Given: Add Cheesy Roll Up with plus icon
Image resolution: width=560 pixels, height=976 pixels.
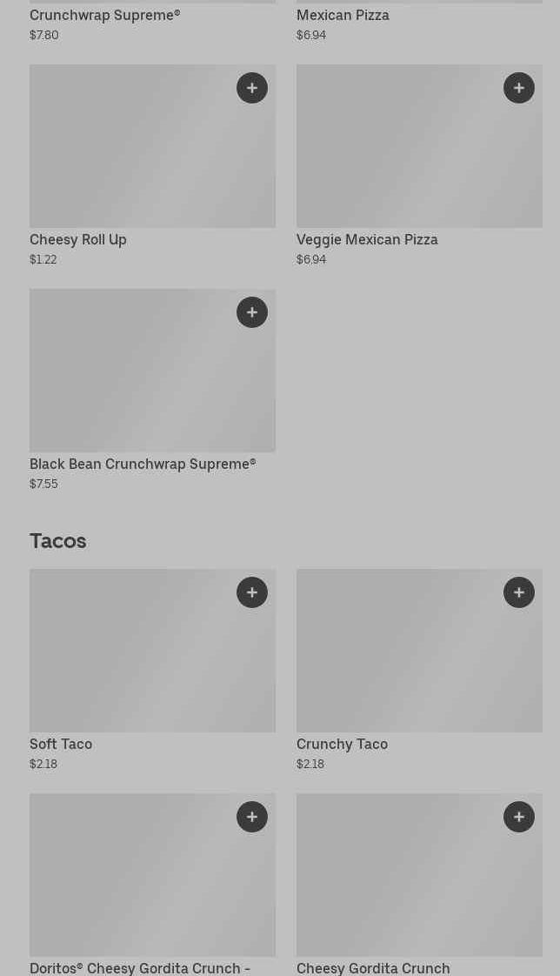Looking at the screenshot, I should (x=252, y=88).
